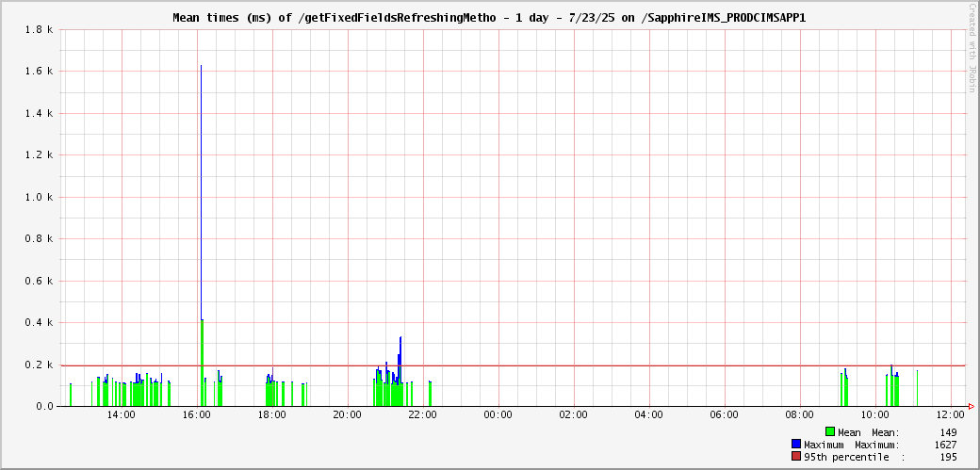Click the Mean legend label
Viewport: 980px width, 470px height.
[x=849, y=432]
